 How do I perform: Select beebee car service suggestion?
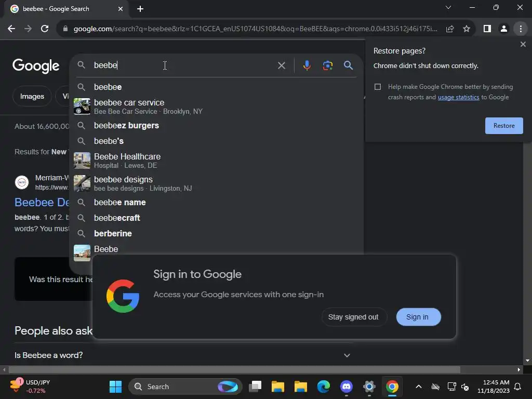click(217, 107)
